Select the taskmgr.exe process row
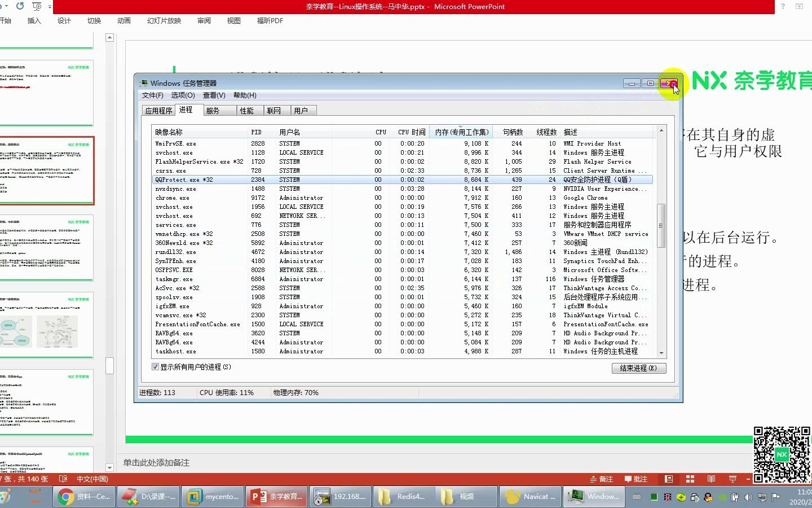 pos(402,279)
